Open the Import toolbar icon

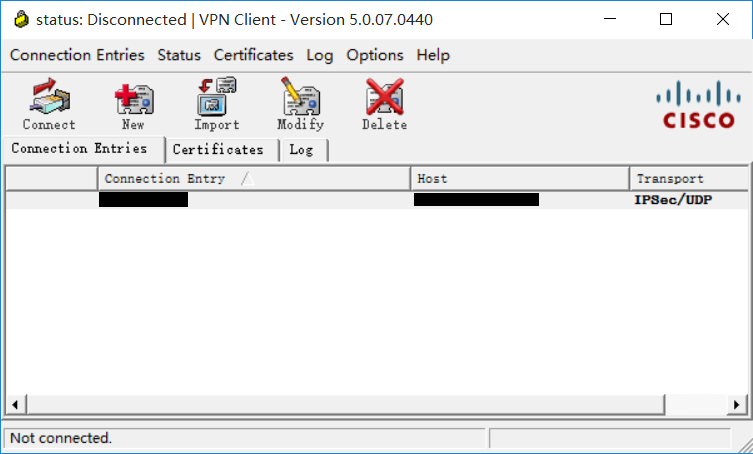(x=217, y=104)
